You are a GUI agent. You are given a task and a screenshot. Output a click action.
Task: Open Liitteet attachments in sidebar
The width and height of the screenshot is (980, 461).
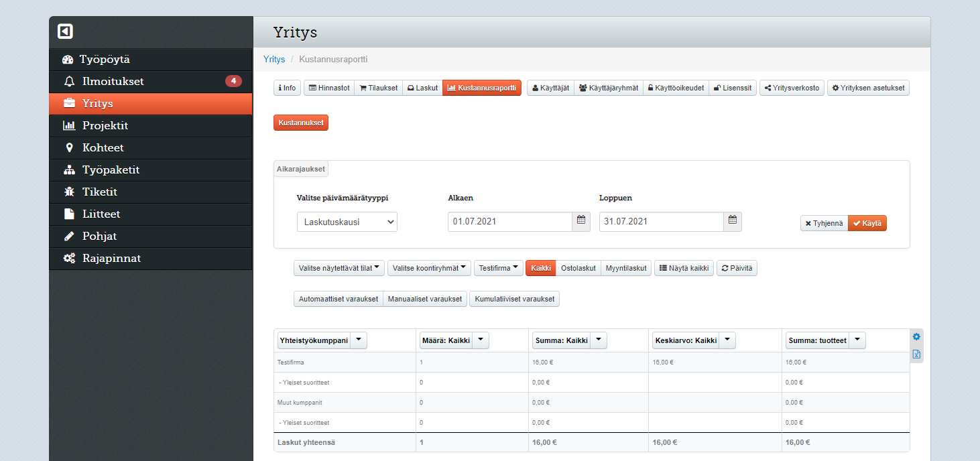pyautogui.click(x=151, y=214)
